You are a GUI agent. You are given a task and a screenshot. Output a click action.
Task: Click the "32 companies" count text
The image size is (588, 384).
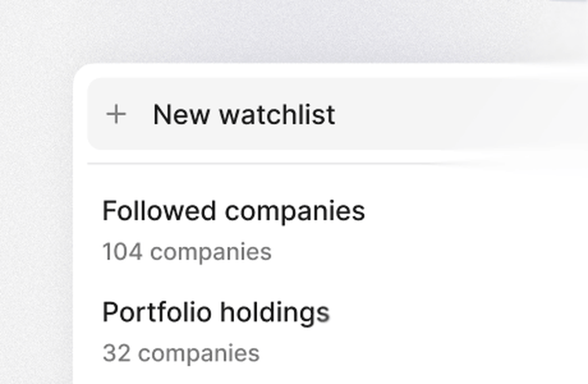(x=180, y=353)
